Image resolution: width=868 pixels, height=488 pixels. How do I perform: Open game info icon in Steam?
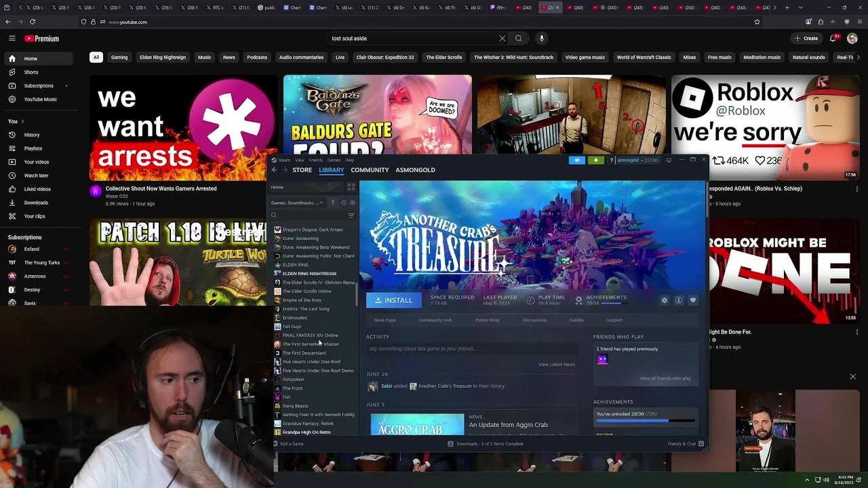(x=679, y=300)
